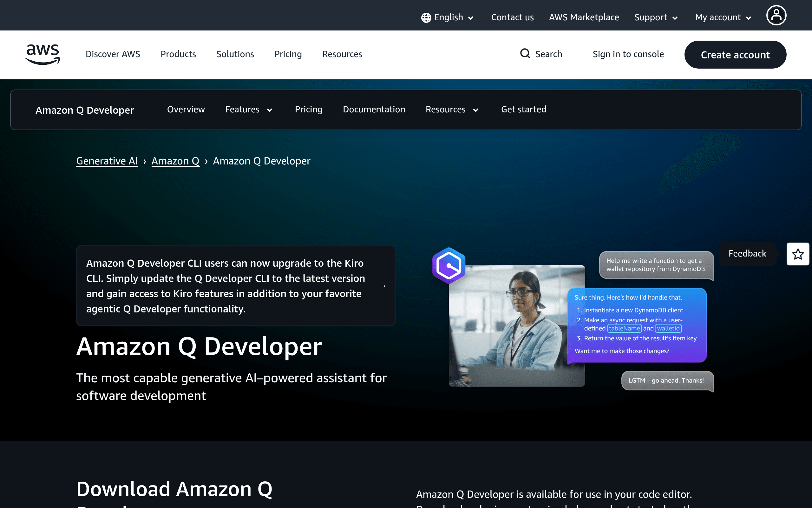This screenshot has width=812, height=508.
Task: Expand the Features submenu
Action: pyautogui.click(x=249, y=110)
